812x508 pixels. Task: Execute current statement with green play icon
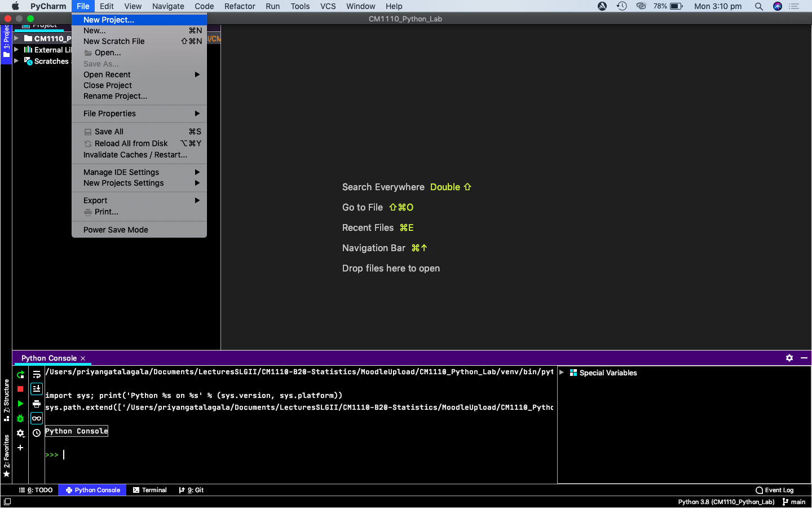[x=20, y=404]
